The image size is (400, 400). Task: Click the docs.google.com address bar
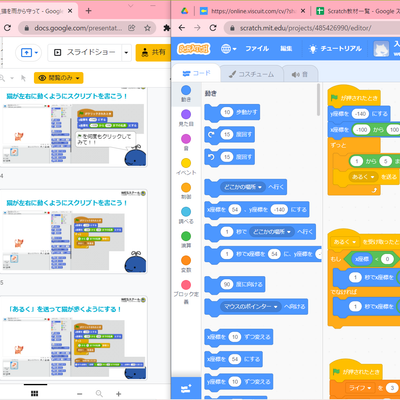[x=78, y=28]
